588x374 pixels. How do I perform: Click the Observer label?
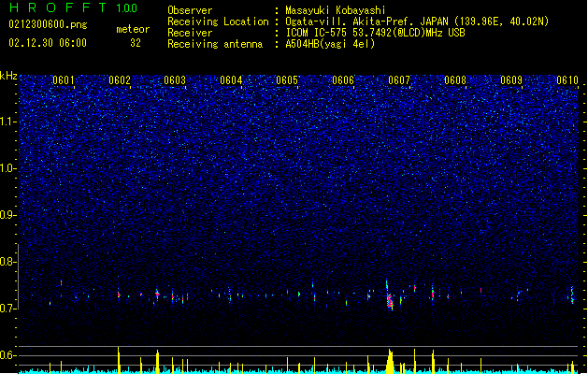190,10
